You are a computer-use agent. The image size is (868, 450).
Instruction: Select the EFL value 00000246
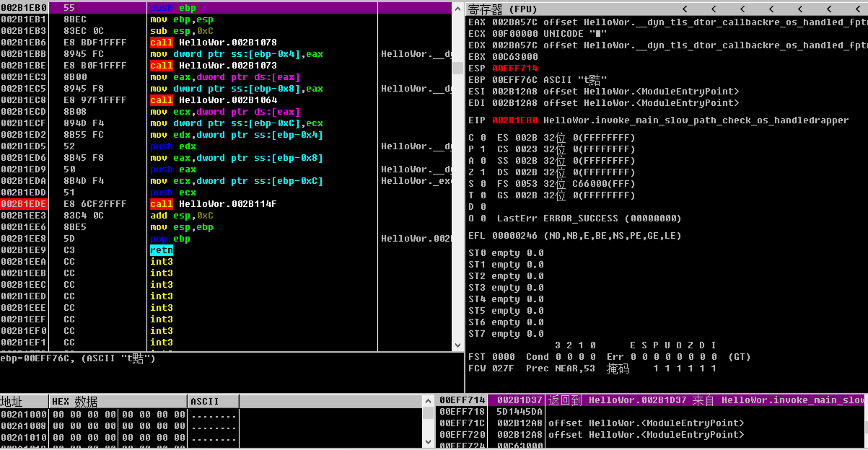pyautogui.click(x=515, y=235)
